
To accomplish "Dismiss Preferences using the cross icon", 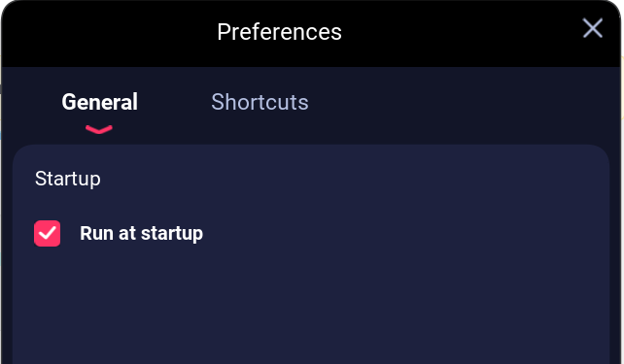I will [593, 28].
